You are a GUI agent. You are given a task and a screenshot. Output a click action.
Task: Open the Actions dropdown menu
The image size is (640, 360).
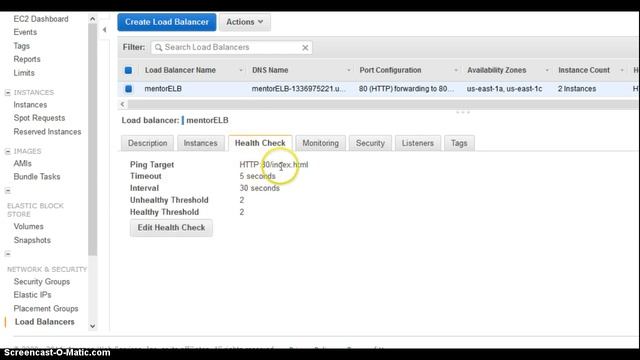point(244,22)
